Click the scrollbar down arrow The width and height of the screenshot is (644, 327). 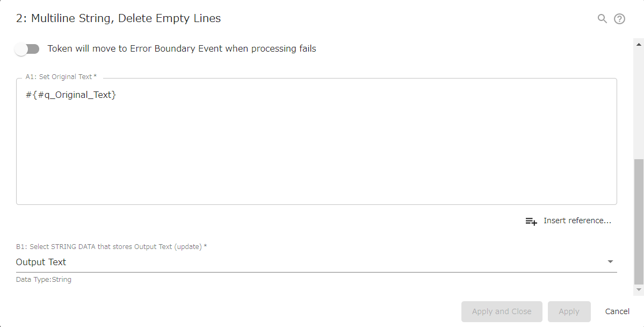click(638, 290)
